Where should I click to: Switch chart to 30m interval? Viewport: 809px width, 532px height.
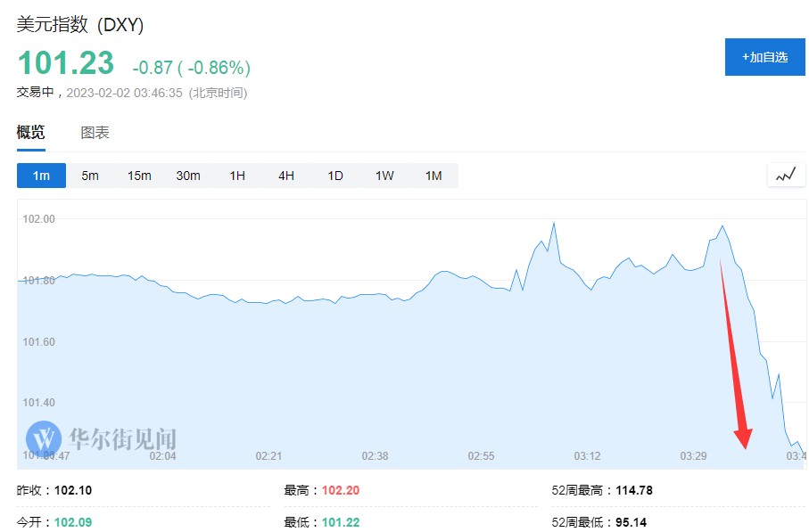188,176
